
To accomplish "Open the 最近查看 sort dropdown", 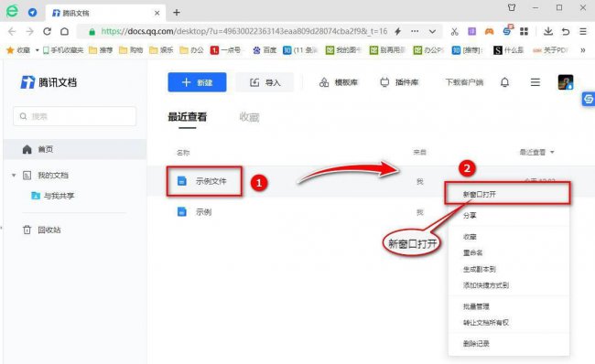I will [537, 152].
